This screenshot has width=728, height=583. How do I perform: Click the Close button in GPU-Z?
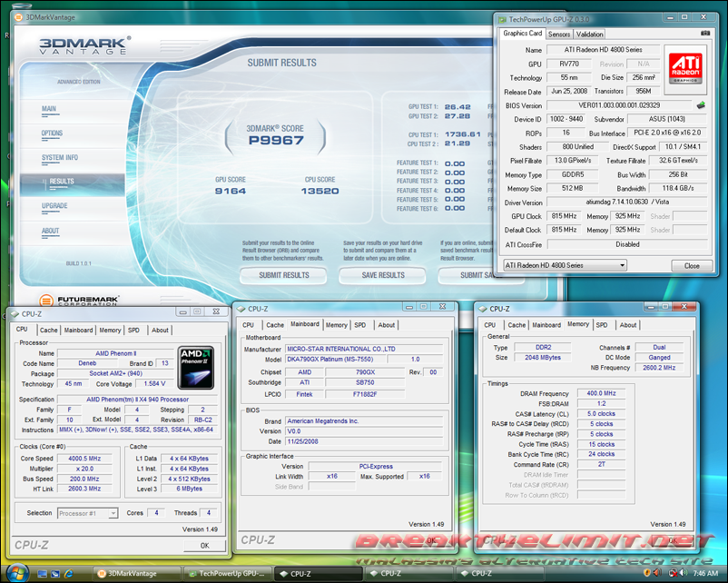click(692, 266)
